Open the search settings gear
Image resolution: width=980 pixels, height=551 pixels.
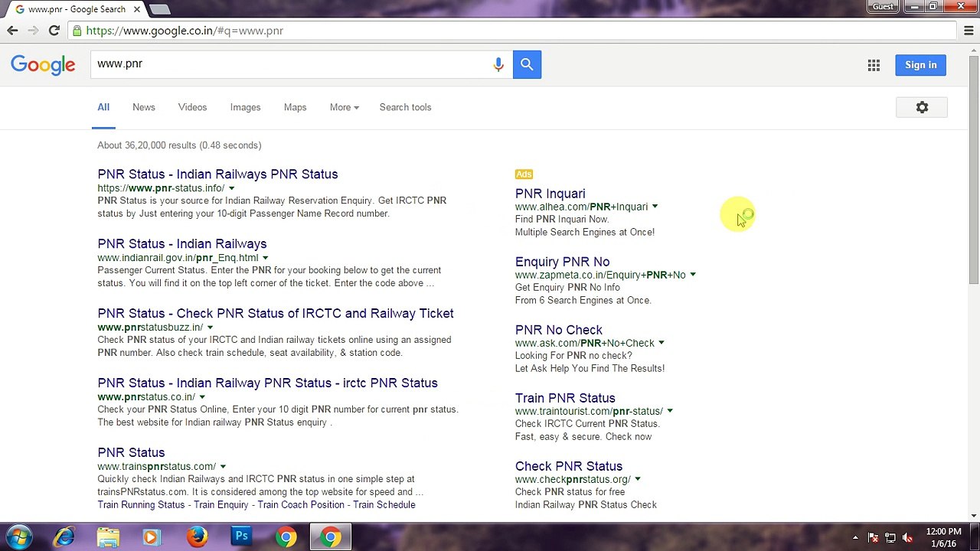[922, 108]
